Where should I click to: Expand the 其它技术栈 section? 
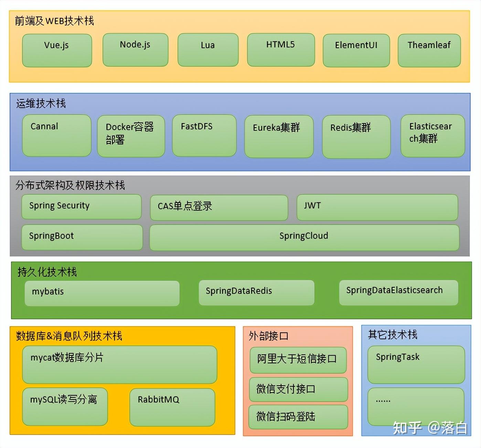tap(394, 334)
